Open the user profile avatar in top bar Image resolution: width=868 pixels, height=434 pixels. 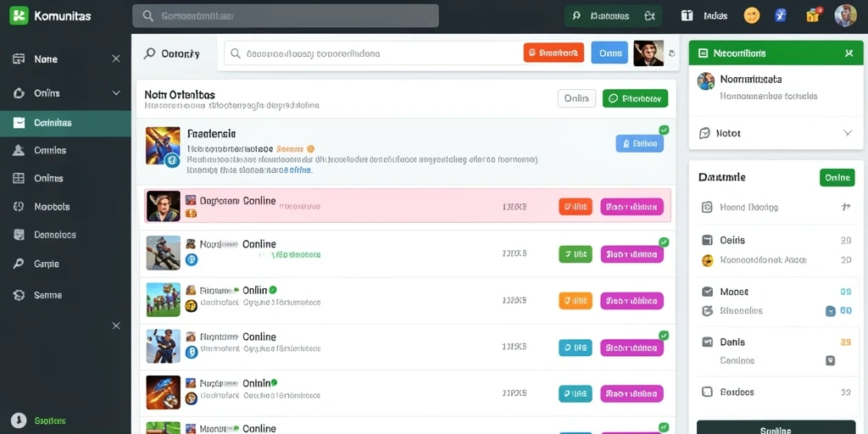coord(845,15)
